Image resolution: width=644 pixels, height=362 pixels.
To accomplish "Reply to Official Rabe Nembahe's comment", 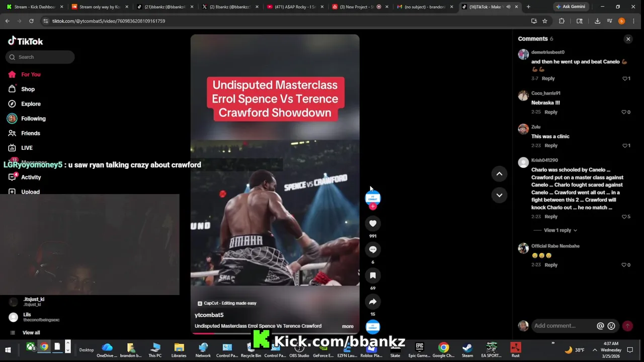I will [x=551, y=265].
